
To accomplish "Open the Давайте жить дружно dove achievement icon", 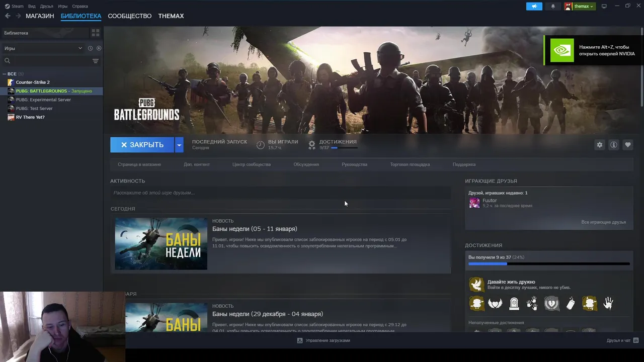I will (476, 285).
